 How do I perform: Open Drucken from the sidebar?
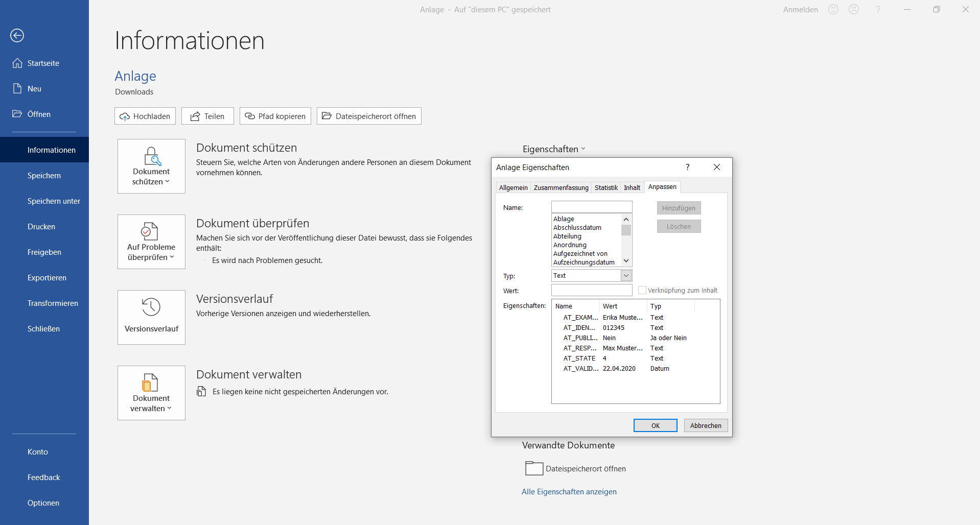click(41, 226)
